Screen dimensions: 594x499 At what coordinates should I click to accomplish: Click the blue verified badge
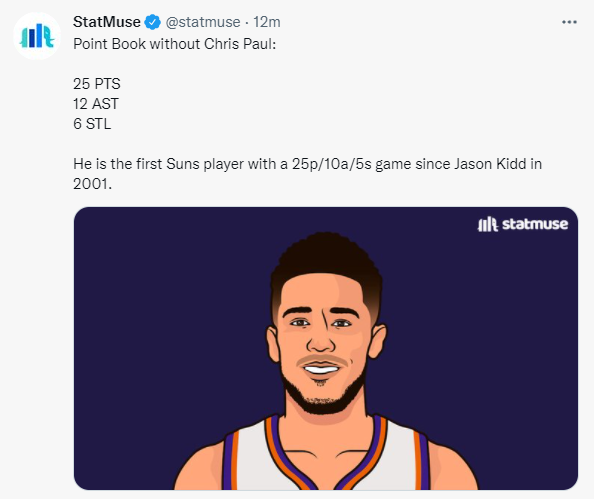[x=153, y=22]
